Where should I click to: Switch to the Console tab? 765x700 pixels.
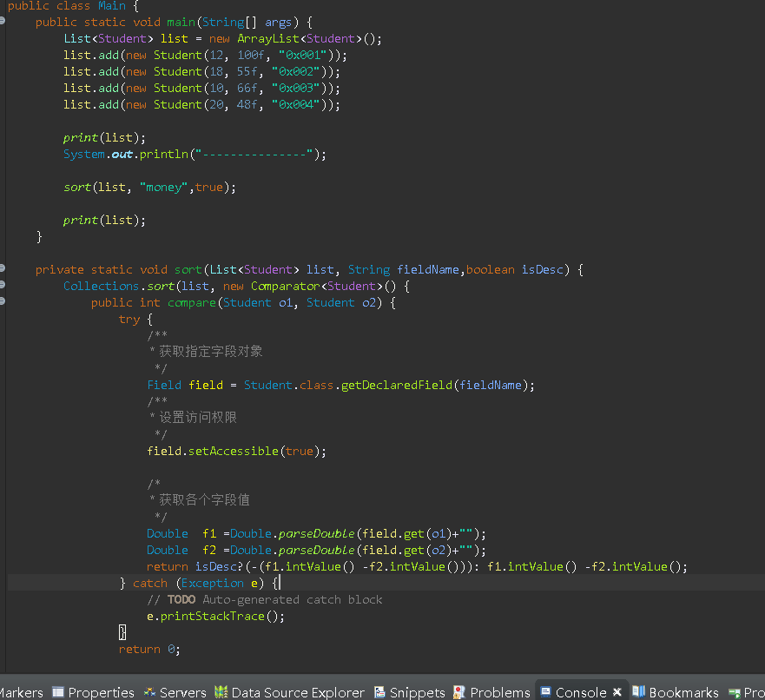pyautogui.click(x=580, y=692)
